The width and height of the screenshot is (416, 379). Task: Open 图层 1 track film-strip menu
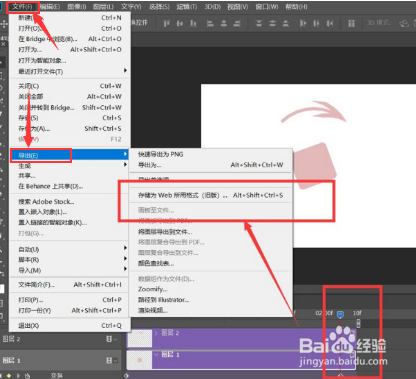(x=111, y=360)
